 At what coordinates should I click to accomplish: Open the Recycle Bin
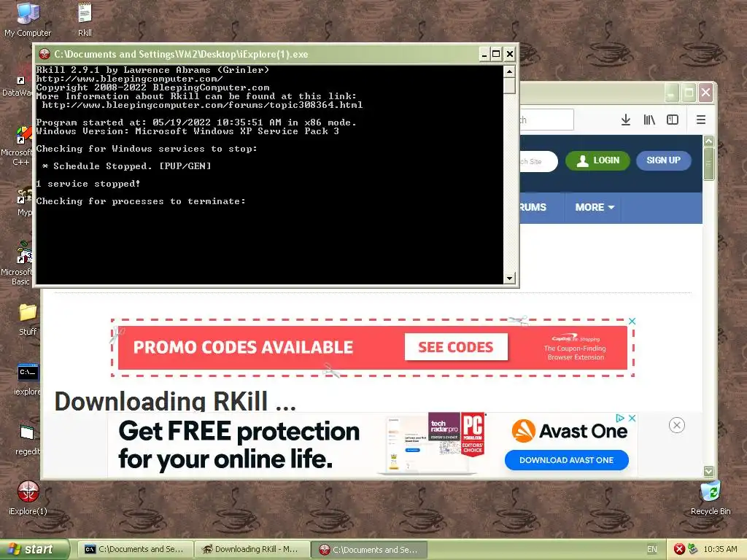(x=711, y=497)
